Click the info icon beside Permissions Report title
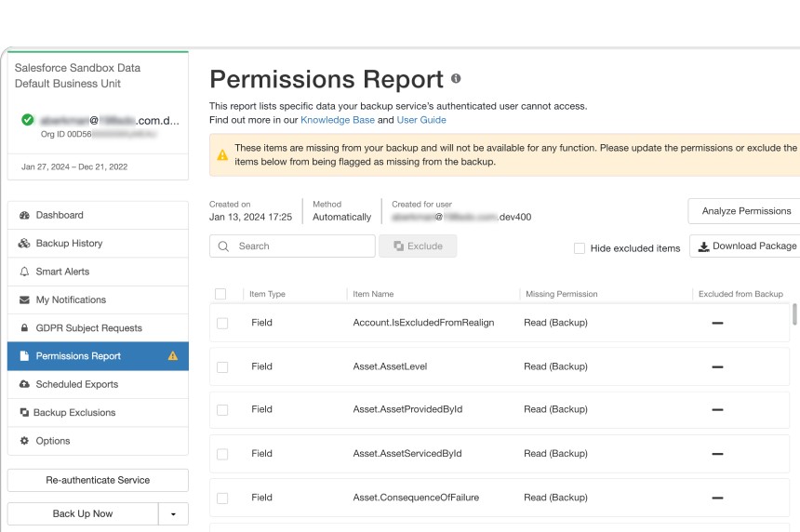Viewport: 800px width, 532px height. (456, 79)
